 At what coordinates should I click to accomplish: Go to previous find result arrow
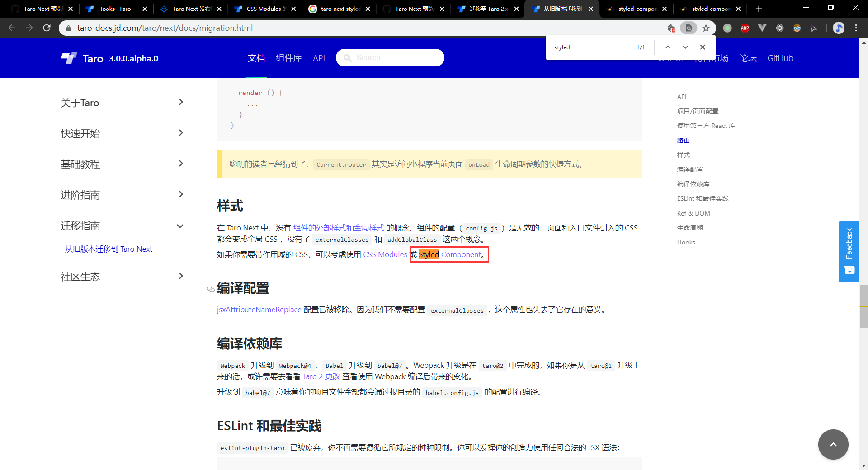click(668, 47)
